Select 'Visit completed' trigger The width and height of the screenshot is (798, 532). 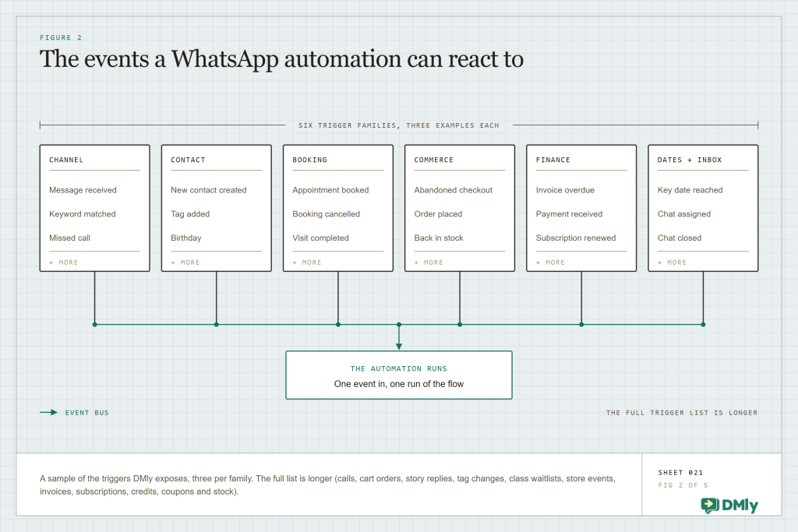pos(320,238)
